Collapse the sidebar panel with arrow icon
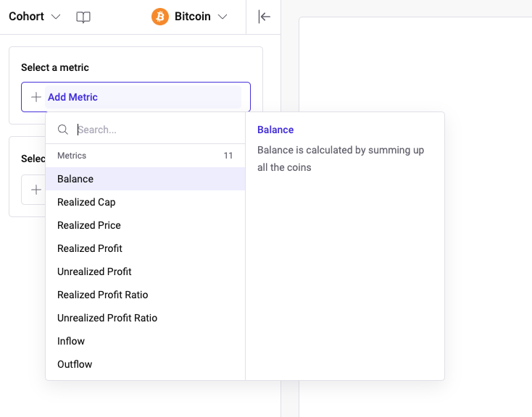 click(264, 17)
